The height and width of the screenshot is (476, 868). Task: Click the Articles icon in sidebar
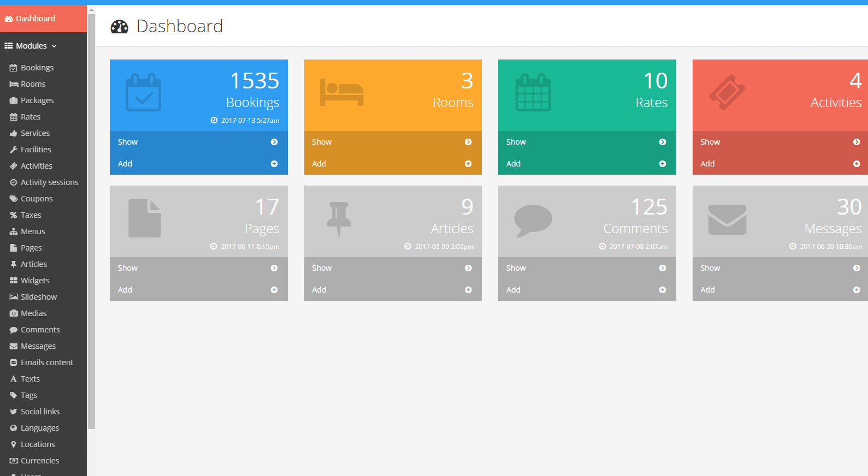pyautogui.click(x=14, y=264)
